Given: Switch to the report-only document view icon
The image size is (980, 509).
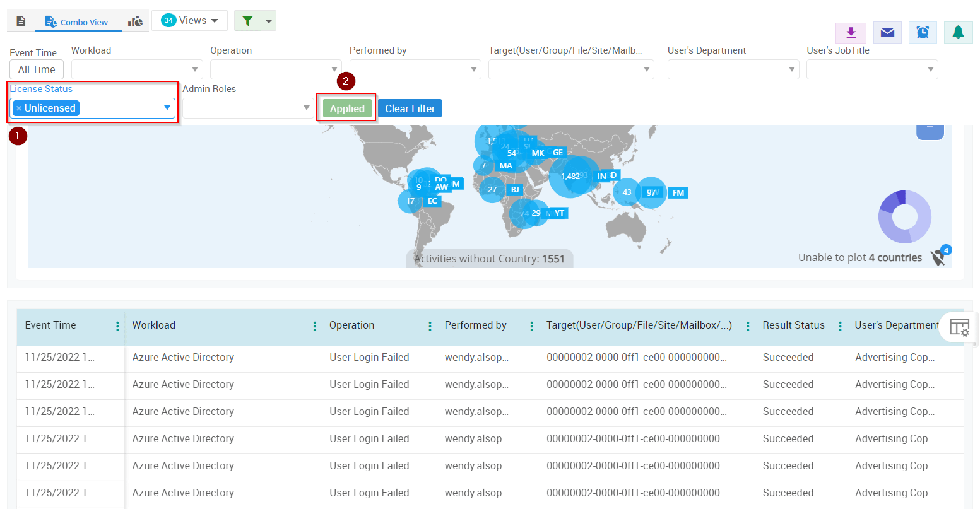Looking at the screenshot, I should click(x=21, y=21).
